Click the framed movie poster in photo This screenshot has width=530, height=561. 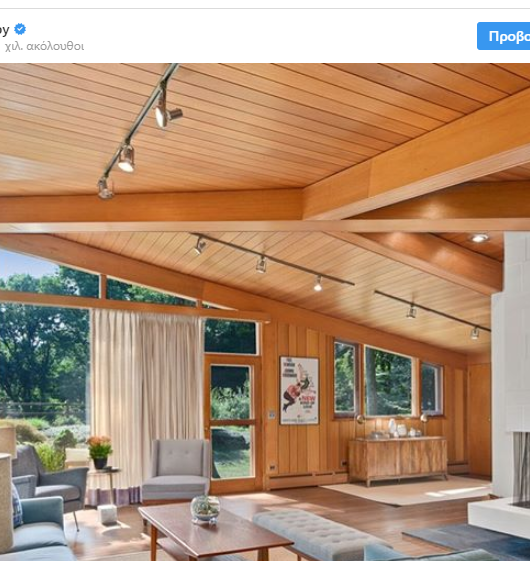click(299, 390)
